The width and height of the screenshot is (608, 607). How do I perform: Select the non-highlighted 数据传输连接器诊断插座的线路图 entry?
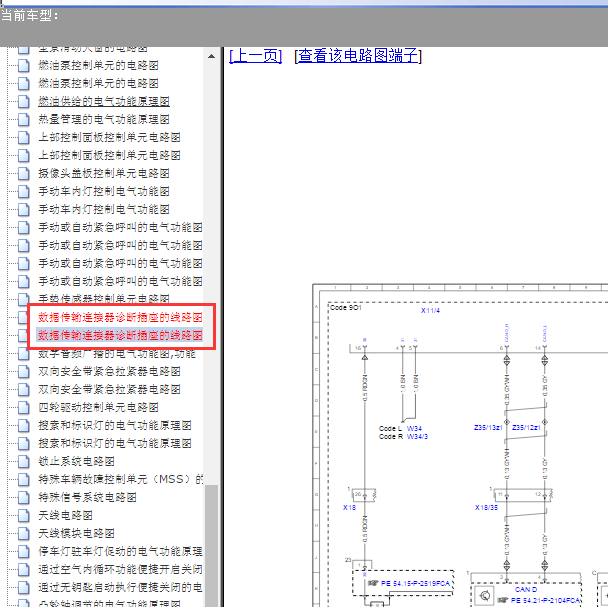tap(120, 317)
